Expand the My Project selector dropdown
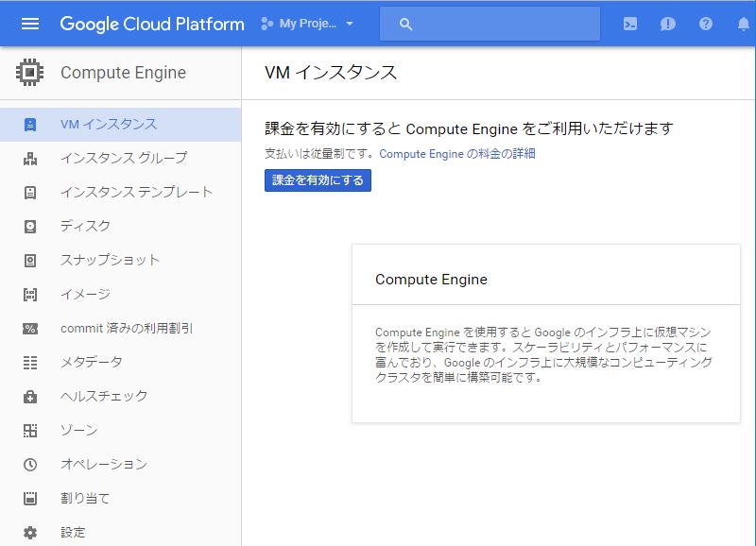This screenshot has height=546, width=756. [x=306, y=24]
